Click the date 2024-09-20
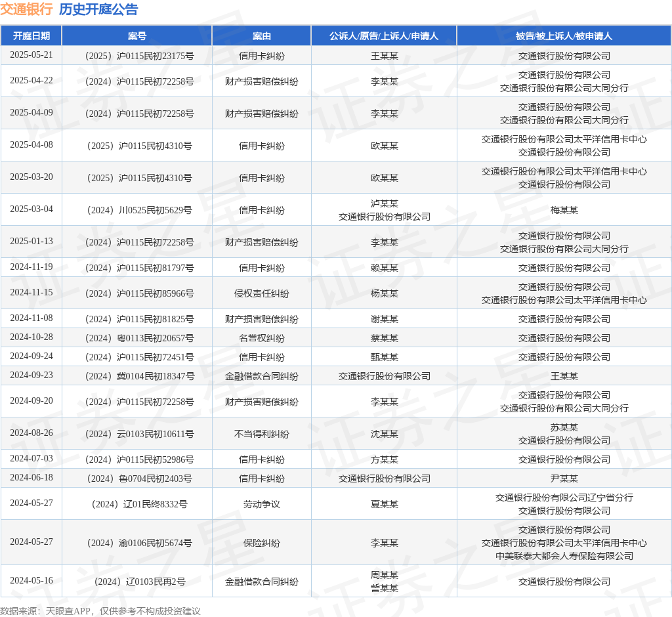The height and width of the screenshot is (617, 672). (x=31, y=401)
